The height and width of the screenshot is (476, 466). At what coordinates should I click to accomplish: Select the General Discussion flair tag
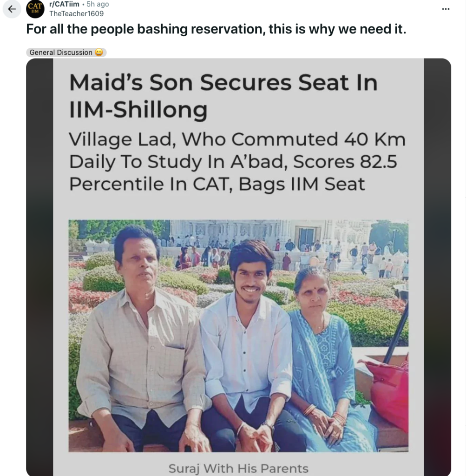[61, 53]
